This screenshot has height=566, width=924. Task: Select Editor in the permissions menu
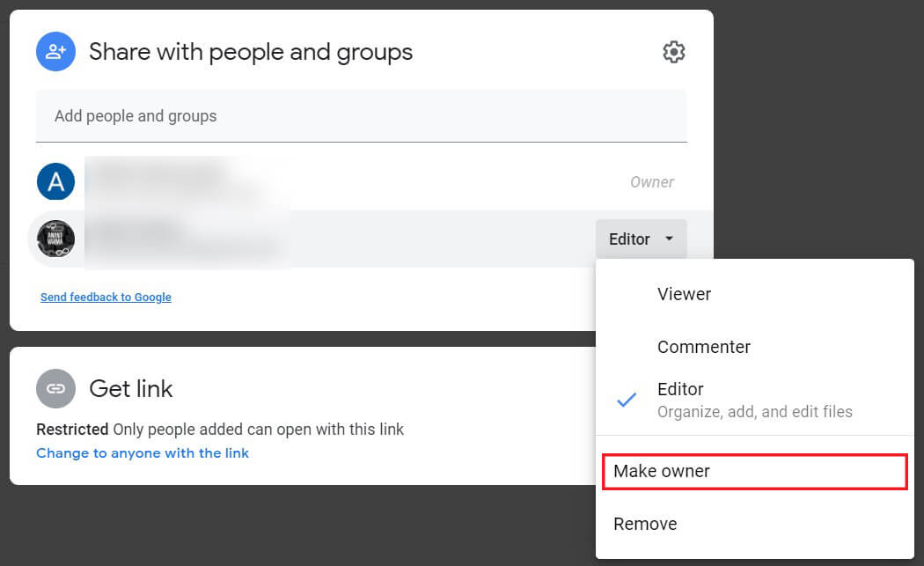coord(680,389)
